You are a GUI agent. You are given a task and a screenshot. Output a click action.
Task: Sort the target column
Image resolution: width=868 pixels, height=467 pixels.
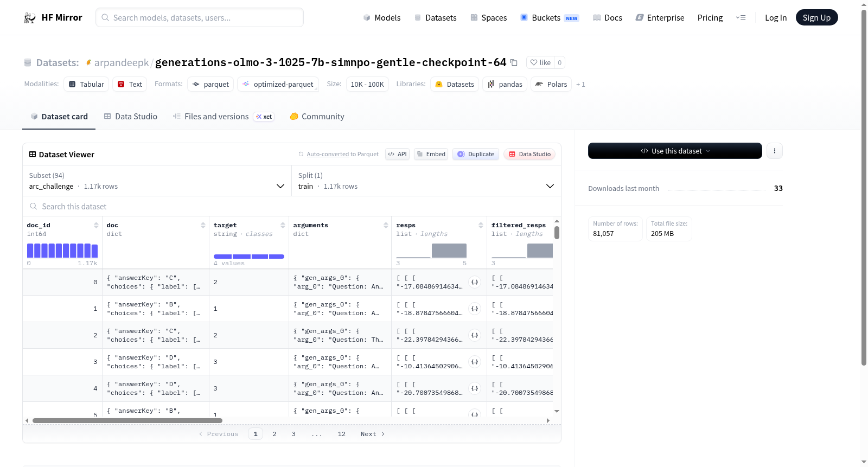click(283, 225)
